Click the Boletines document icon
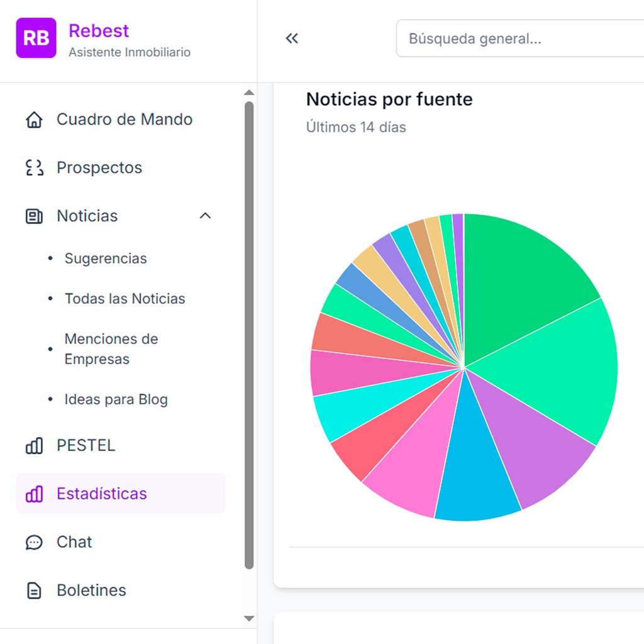 tap(34, 591)
